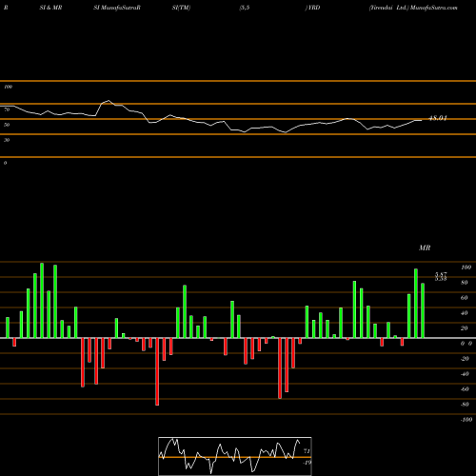Click the '(5,5' parameter text

244,8
